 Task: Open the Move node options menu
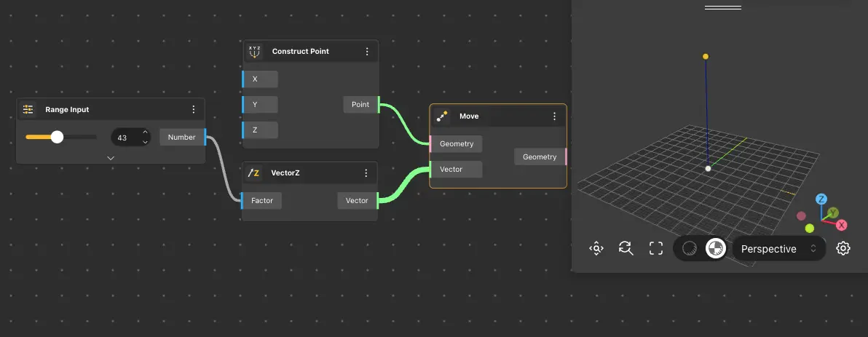(x=554, y=116)
